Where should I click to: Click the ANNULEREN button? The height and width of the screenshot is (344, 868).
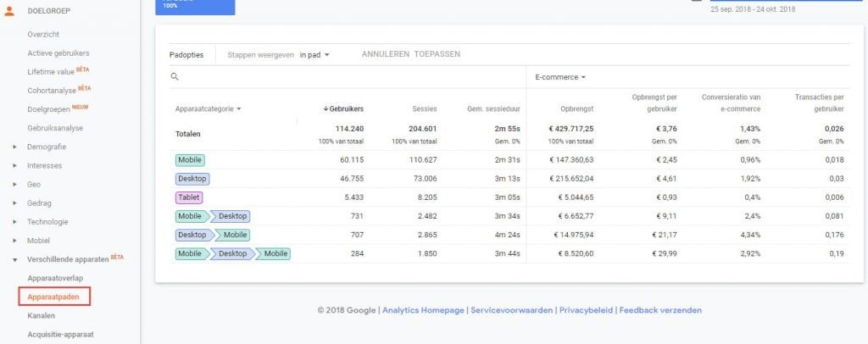pyautogui.click(x=385, y=54)
